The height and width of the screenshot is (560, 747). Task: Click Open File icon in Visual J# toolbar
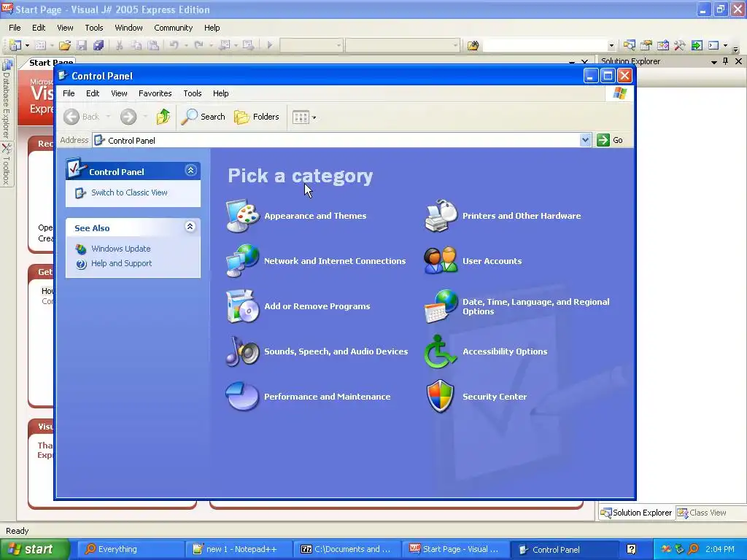click(65, 45)
